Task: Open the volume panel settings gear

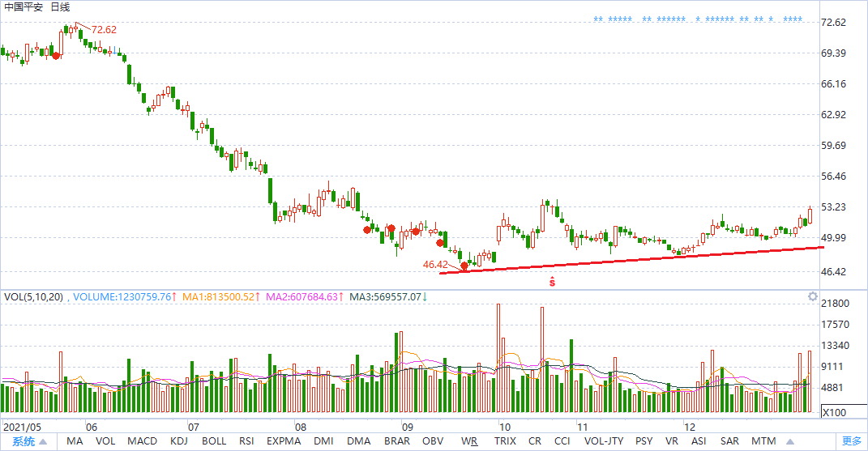Action: click(x=812, y=297)
